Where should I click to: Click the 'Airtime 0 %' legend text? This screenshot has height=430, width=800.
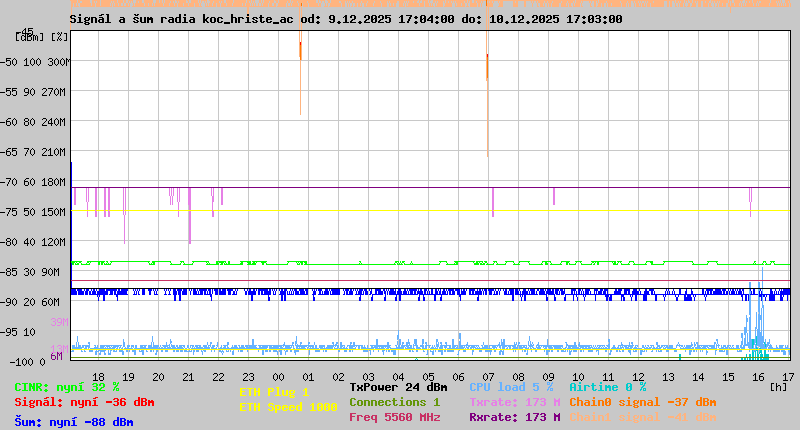tap(608, 387)
